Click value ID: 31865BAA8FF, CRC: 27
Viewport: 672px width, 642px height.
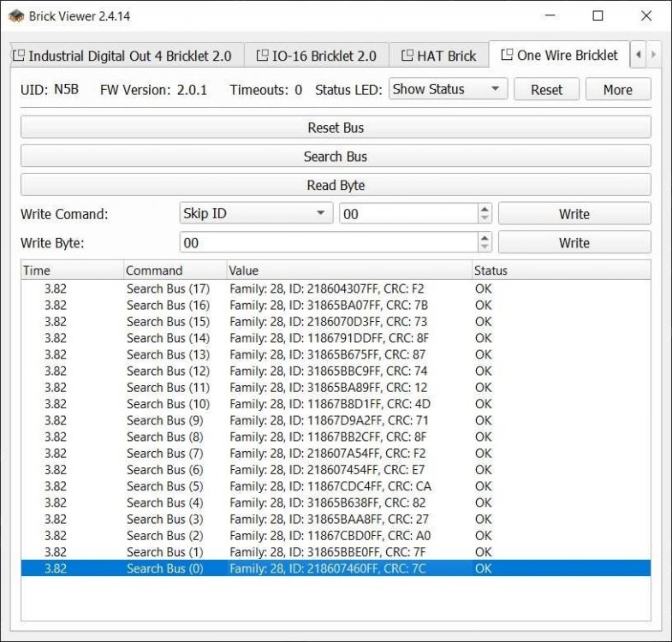(x=359, y=519)
